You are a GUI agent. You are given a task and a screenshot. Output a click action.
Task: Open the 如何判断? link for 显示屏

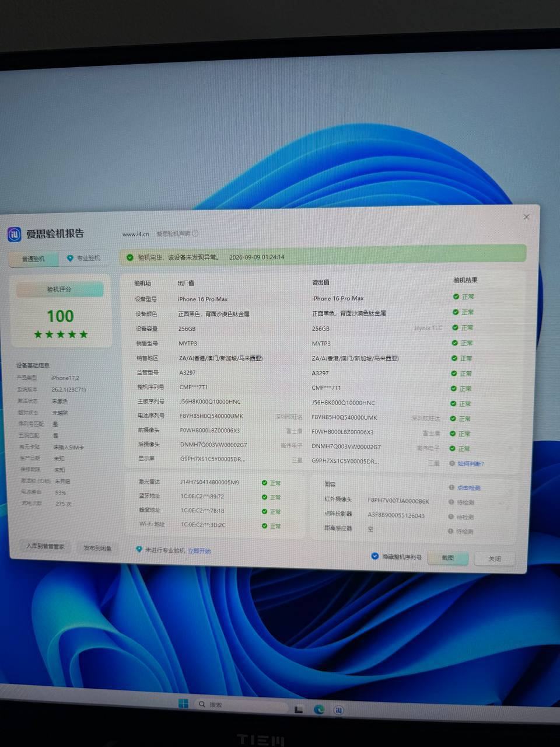470,464
